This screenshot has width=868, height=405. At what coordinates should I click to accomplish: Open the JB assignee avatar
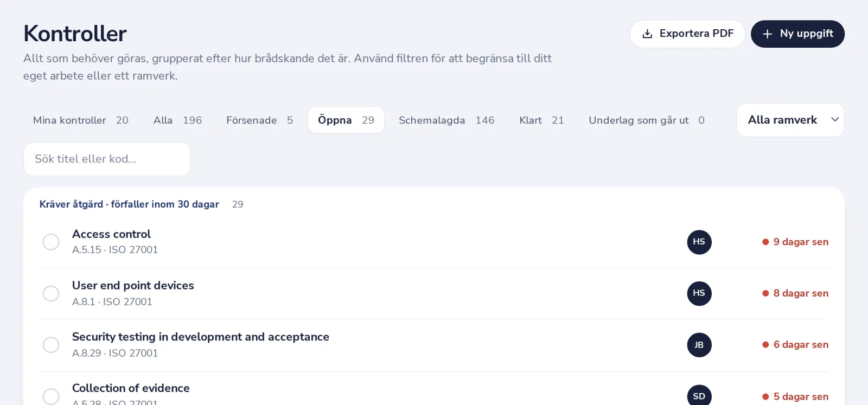tap(699, 345)
